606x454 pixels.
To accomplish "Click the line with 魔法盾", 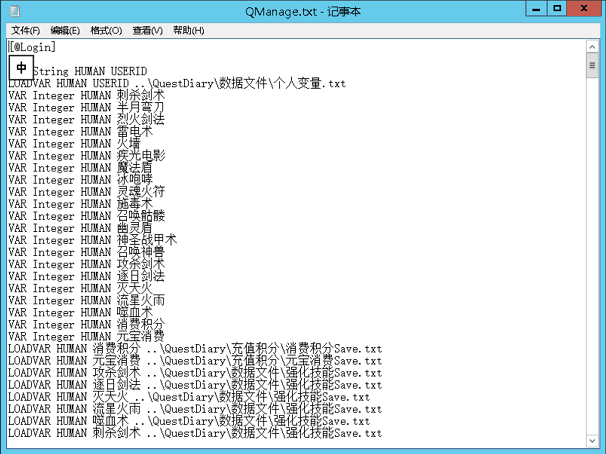I will [80, 168].
